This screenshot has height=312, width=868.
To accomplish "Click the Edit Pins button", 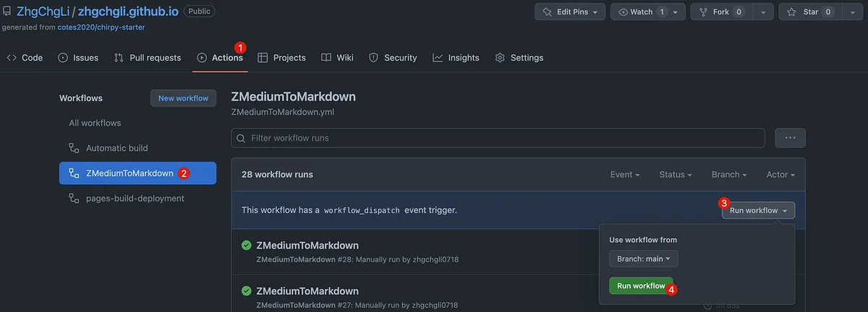I will (569, 12).
